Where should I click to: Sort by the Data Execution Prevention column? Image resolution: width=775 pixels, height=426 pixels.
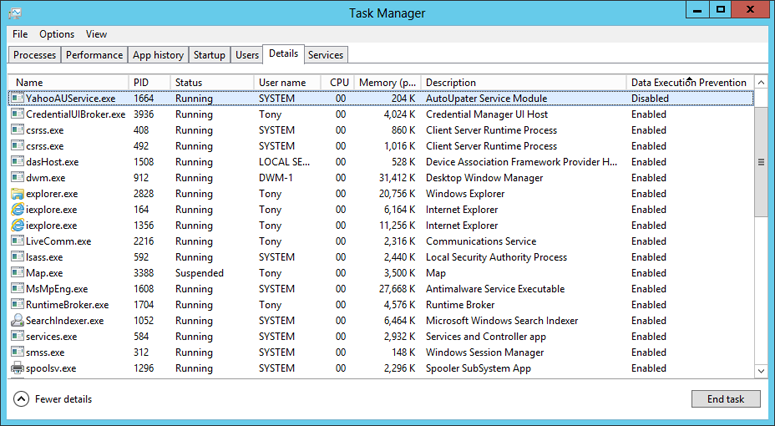[688, 82]
